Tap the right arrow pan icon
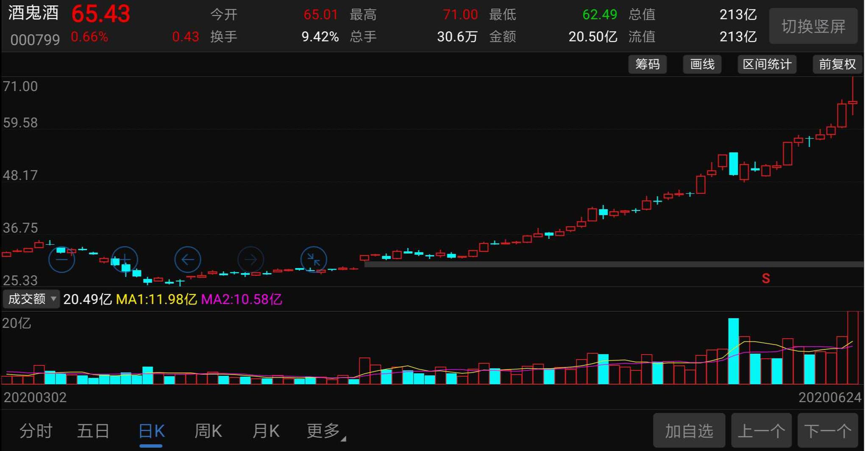The width and height of the screenshot is (868, 451). pos(251,259)
